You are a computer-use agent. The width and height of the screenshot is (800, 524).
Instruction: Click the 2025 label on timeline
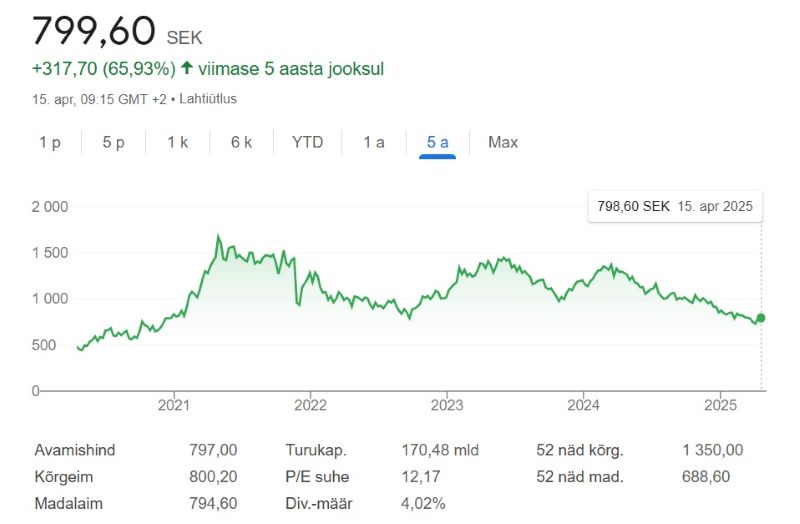720,405
